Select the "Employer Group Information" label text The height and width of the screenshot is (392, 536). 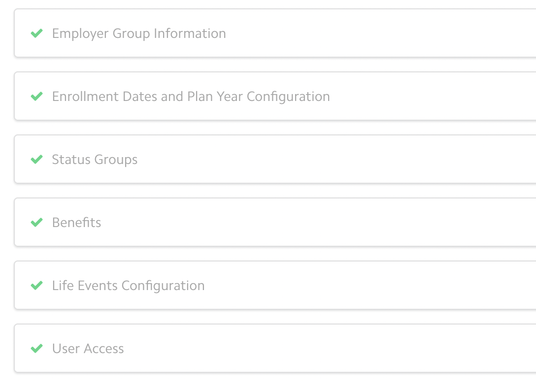(x=139, y=33)
